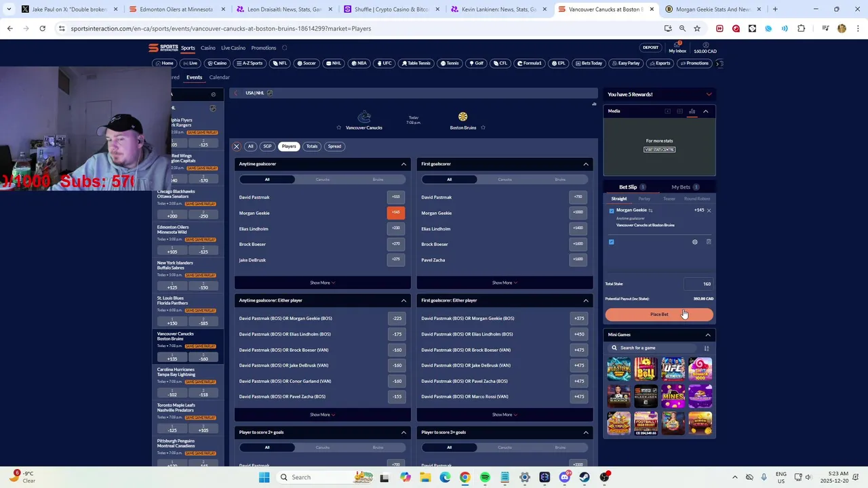Image resolution: width=868 pixels, height=488 pixels.
Task: Select All filter in First goalscorer
Action: [x=449, y=180]
